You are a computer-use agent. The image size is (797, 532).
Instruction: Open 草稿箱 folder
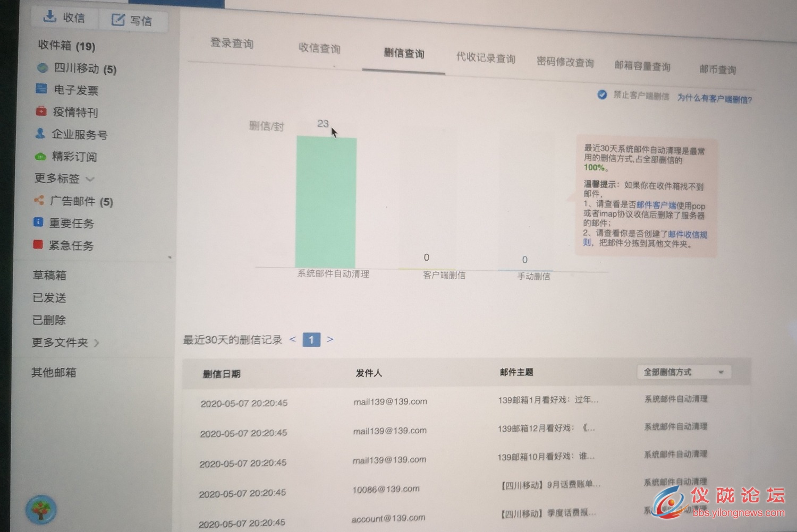49,275
